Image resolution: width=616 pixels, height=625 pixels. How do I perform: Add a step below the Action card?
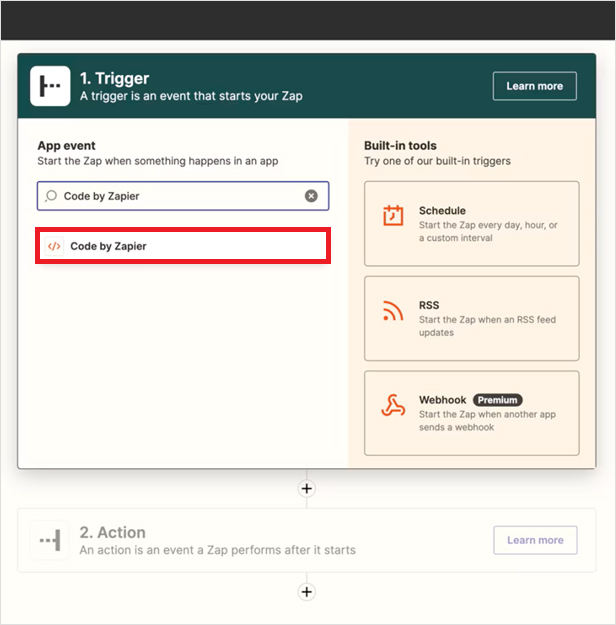307,592
